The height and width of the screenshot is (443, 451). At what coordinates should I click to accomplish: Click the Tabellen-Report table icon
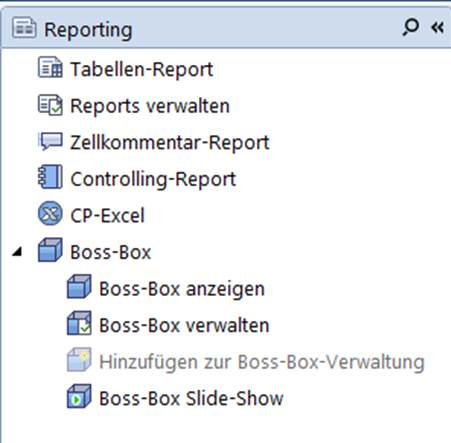click(x=50, y=67)
